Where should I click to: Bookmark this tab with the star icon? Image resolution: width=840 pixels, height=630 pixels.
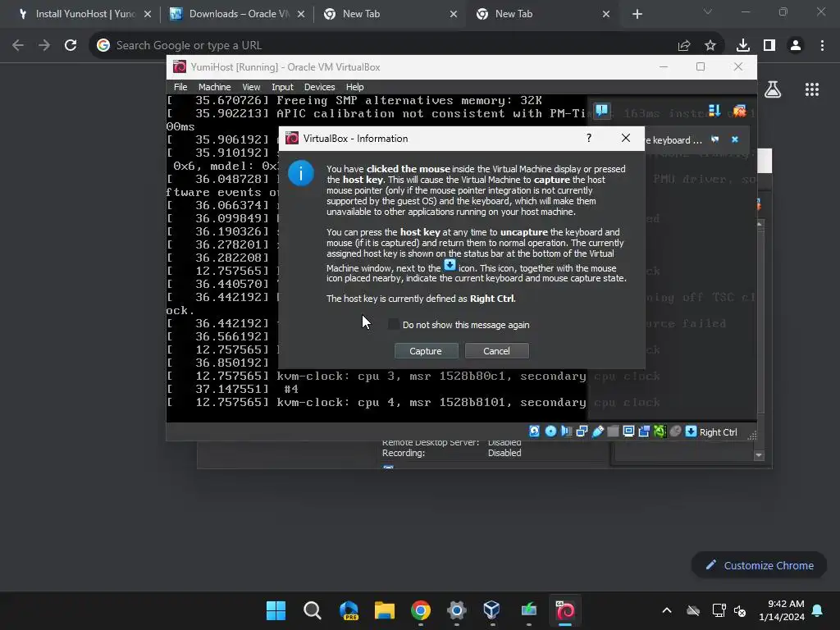(710, 46)
